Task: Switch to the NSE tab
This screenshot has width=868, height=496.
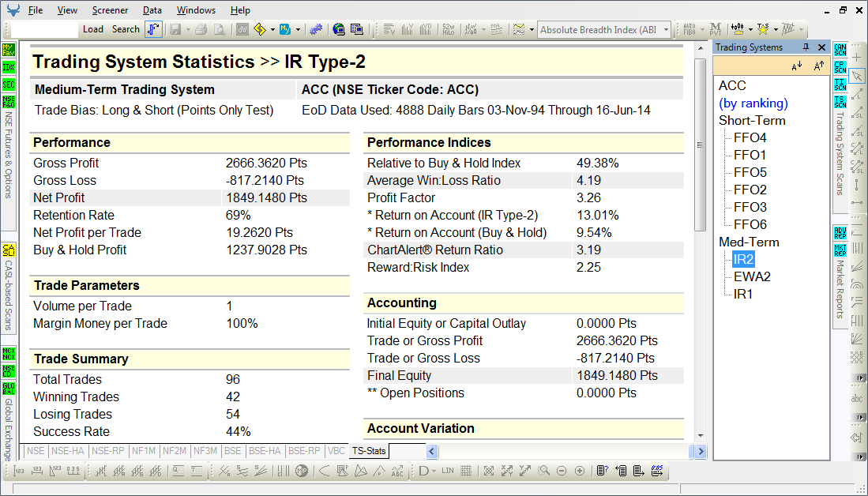Action: point(36,451)
